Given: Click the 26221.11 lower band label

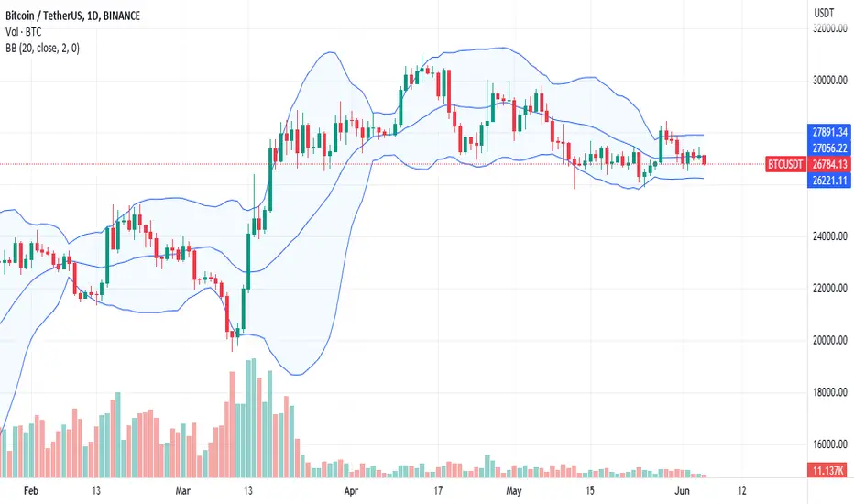Looking at the screenshot, I should coord(829,181).
